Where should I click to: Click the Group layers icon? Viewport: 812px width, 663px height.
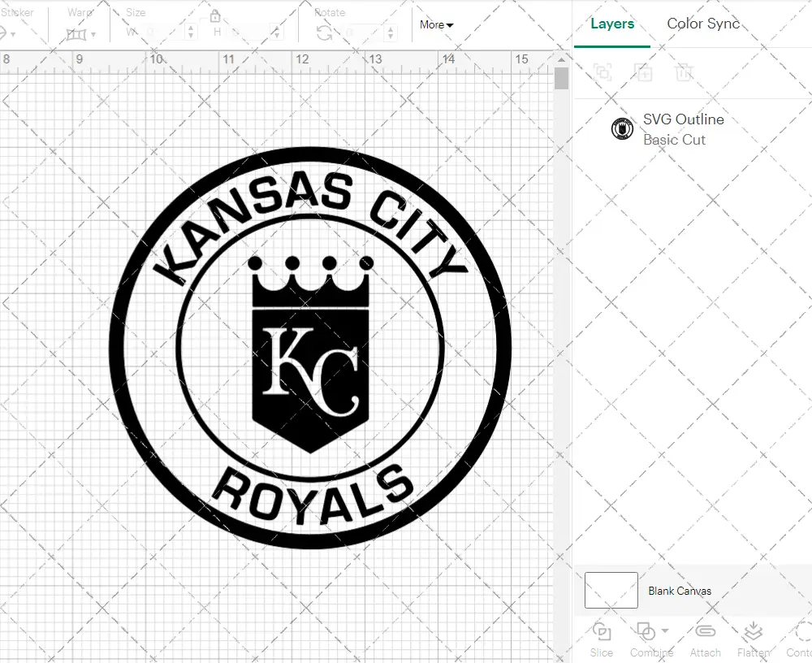603,72
